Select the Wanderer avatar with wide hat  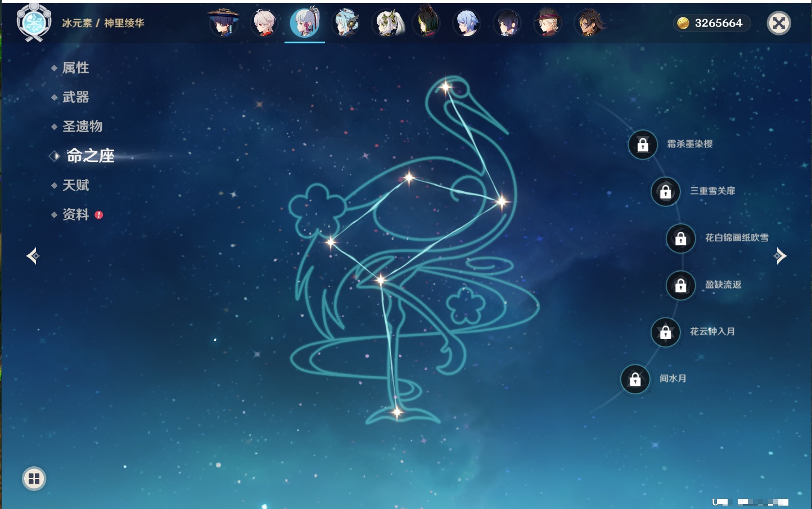pos(224,23)
